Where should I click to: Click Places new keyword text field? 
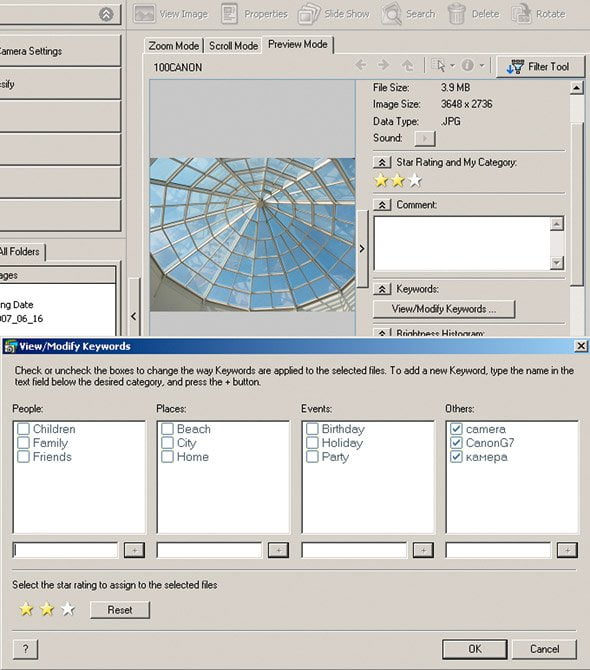[x=209, y=550]
